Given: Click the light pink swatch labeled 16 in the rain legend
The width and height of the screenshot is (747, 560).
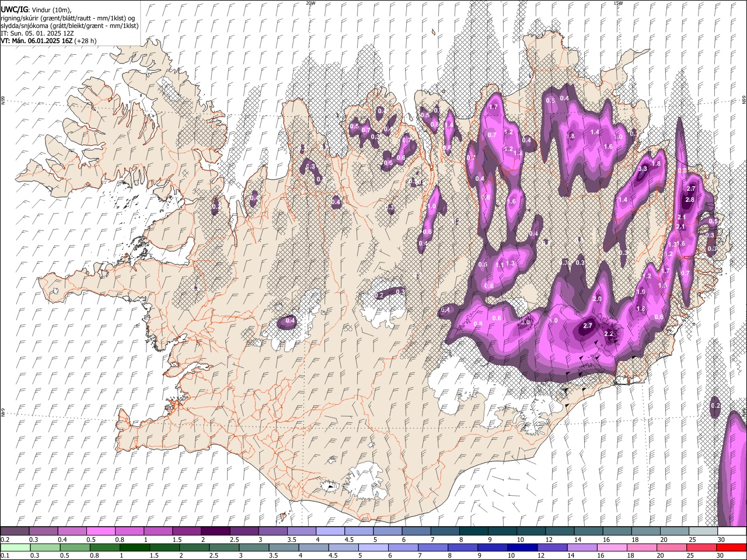Looking at the screenshot, I should (x=612, y=547).
